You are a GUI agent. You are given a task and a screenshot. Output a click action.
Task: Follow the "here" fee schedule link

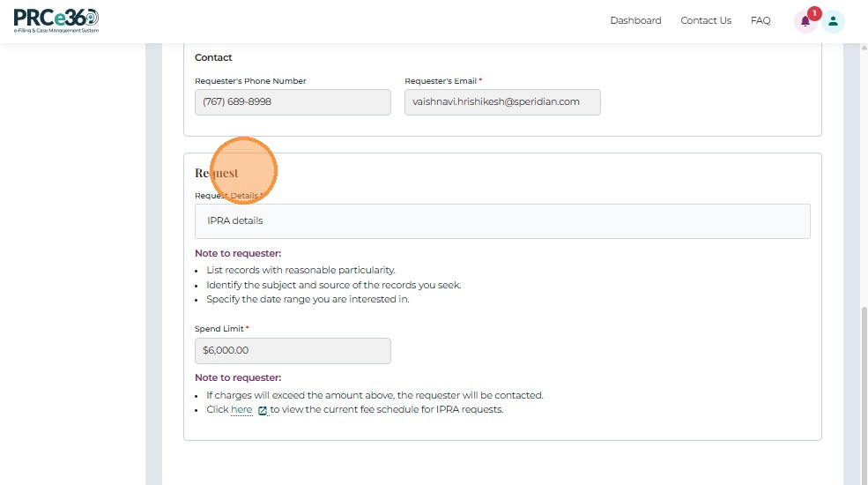click(241, 409)
